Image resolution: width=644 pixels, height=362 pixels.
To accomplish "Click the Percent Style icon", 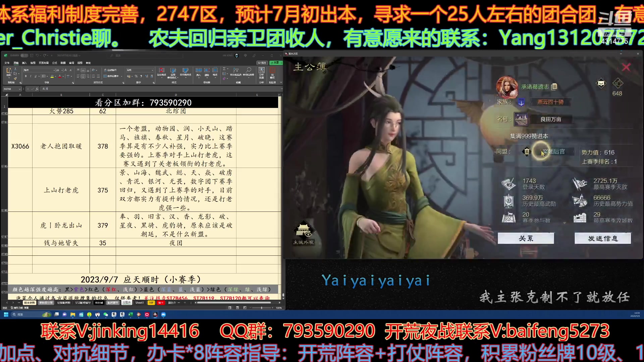I will pos(136,76).
